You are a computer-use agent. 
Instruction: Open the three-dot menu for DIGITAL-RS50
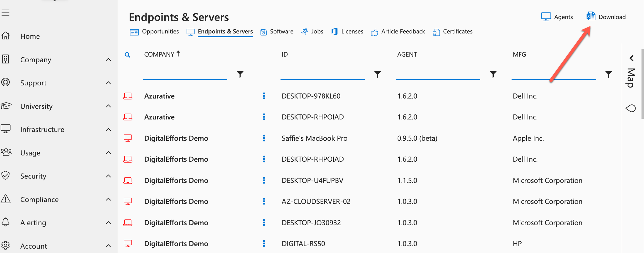(x=264, y=244)
